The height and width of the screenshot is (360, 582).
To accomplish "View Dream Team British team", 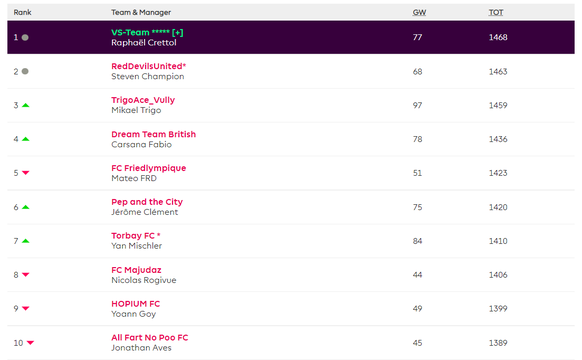I will click(153, 134).
